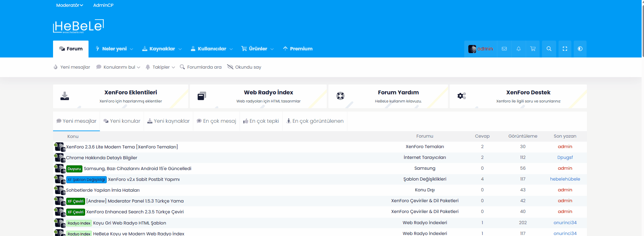Open the alerts bell icon
Viewport: 644px width, 236px height.
519,49
